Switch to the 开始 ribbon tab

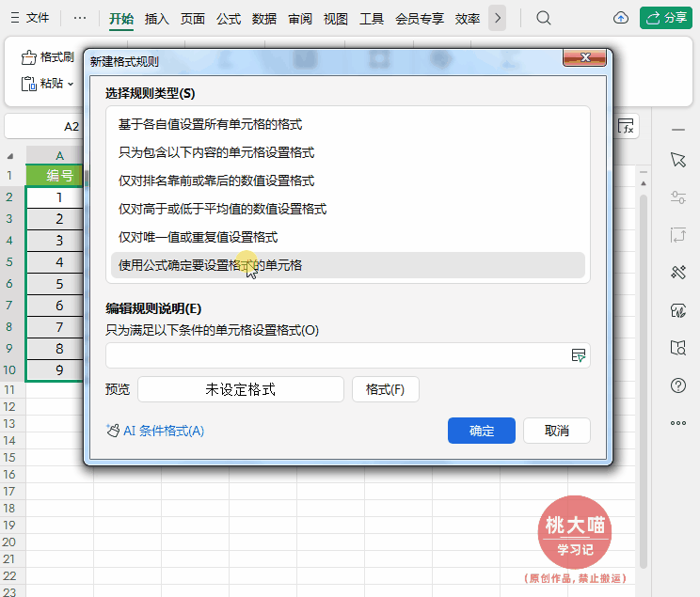tap(121, 19)
